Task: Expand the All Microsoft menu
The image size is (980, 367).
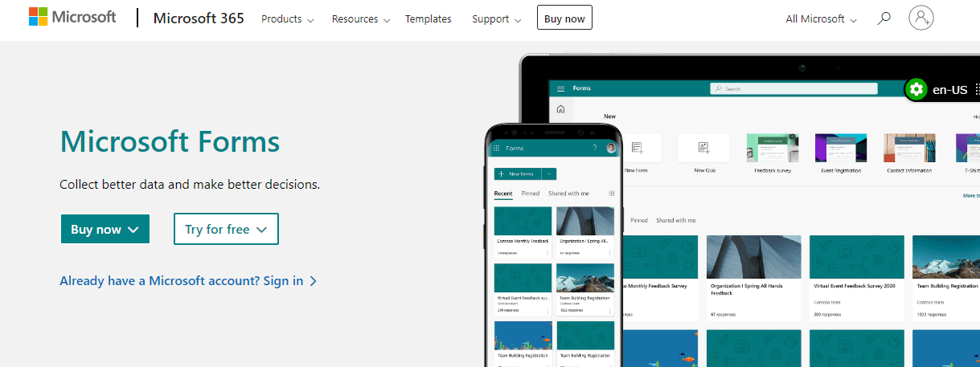Action: 821,18
